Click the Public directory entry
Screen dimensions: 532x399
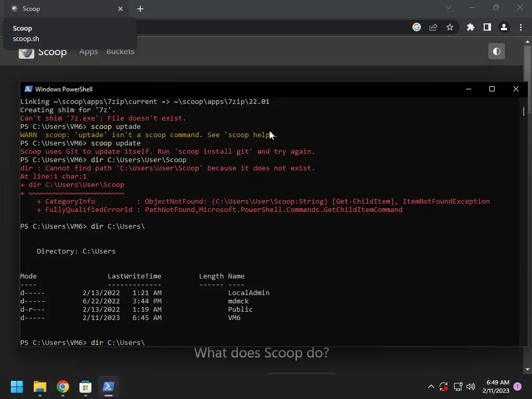coord(240,310)
